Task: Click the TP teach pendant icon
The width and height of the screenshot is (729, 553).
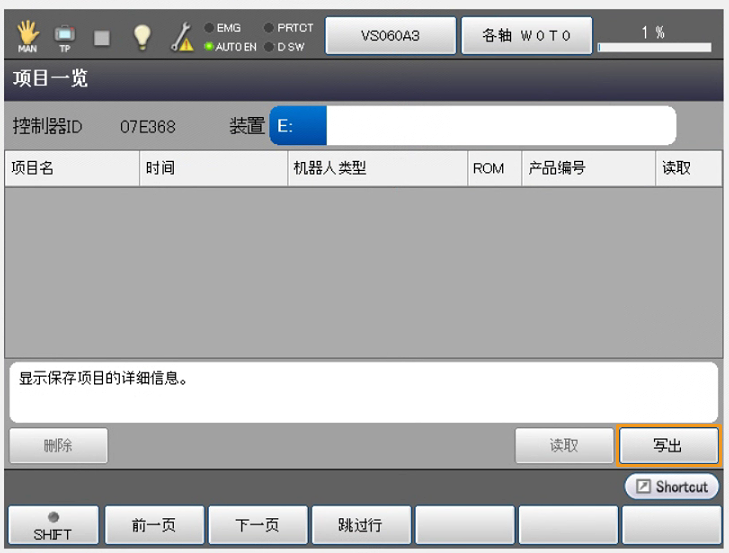Action: click(x=65, y=37)
